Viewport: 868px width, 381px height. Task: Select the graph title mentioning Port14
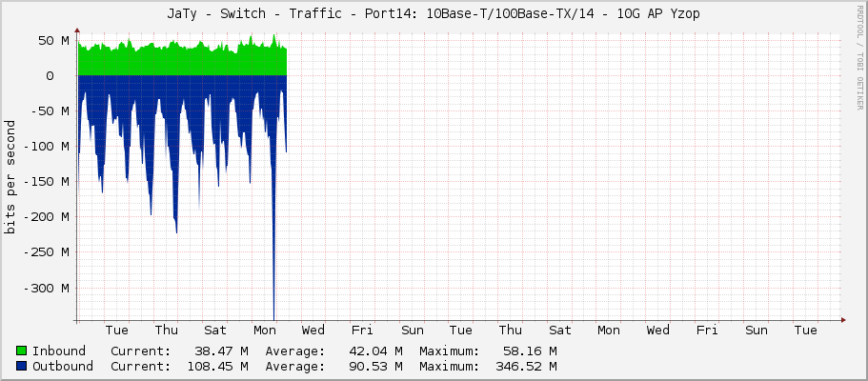point(434,14)
